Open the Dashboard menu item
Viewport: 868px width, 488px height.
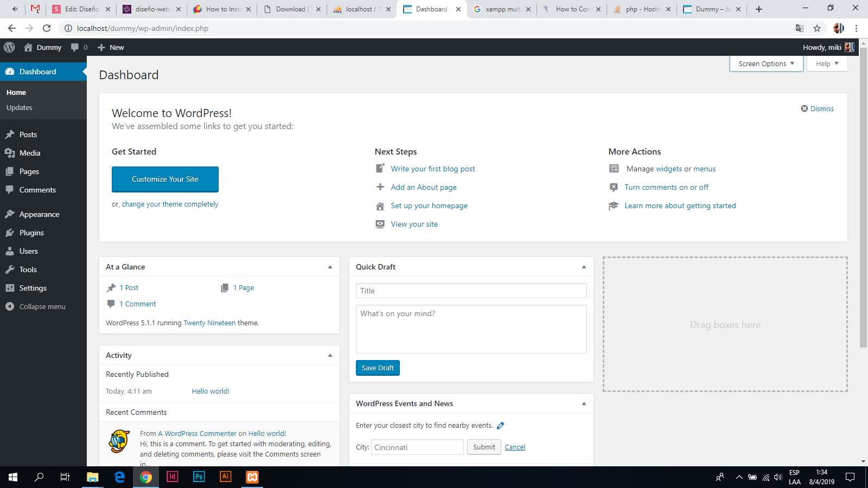[43, 72]
